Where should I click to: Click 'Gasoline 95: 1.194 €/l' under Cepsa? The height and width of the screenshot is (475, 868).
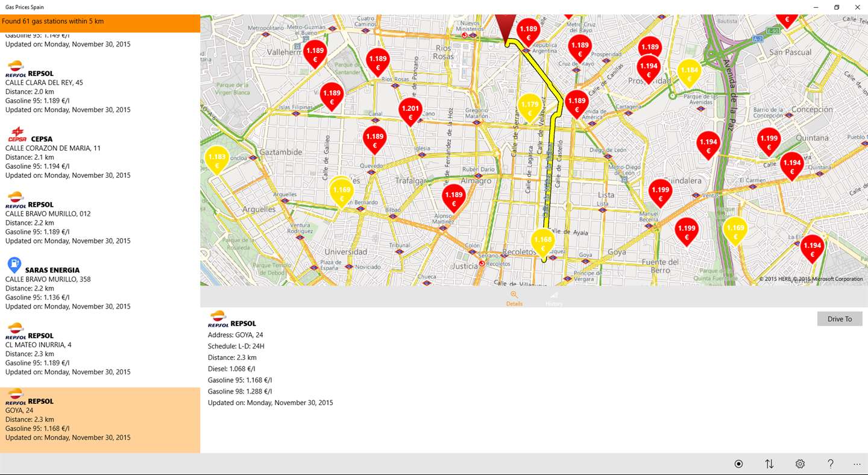pyautogui.click(x=37, y=166)
